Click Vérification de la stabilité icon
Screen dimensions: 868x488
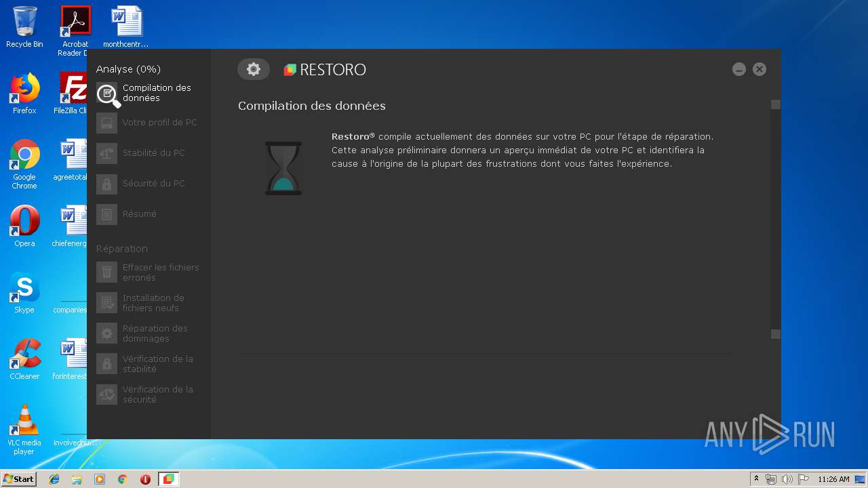click(106, 364)
